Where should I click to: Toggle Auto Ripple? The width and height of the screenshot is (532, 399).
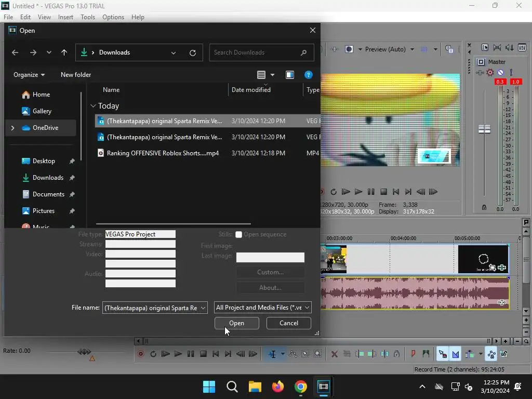(470, 354)
